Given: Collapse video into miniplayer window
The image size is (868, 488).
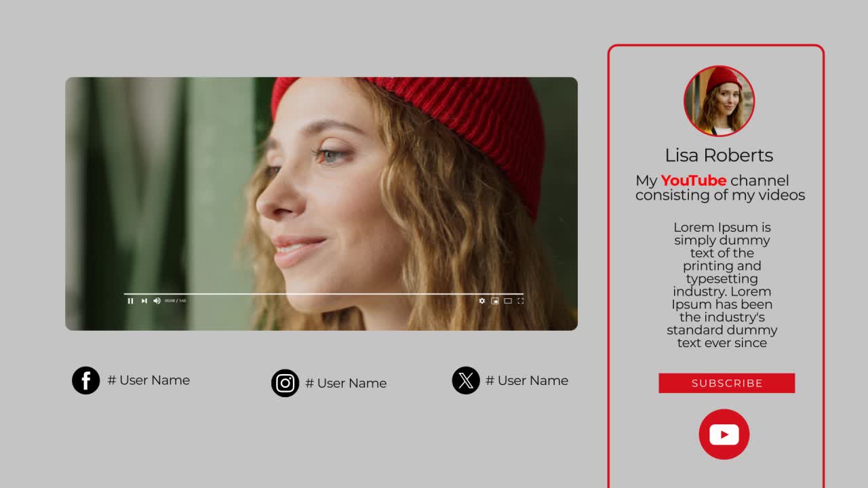Looking at the screenshot, I should click(x=494, y=300).
